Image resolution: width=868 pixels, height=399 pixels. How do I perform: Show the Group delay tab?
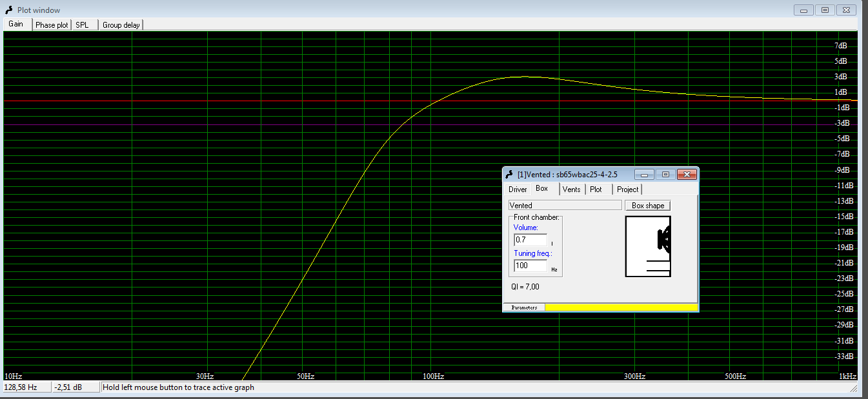[121, 24]
